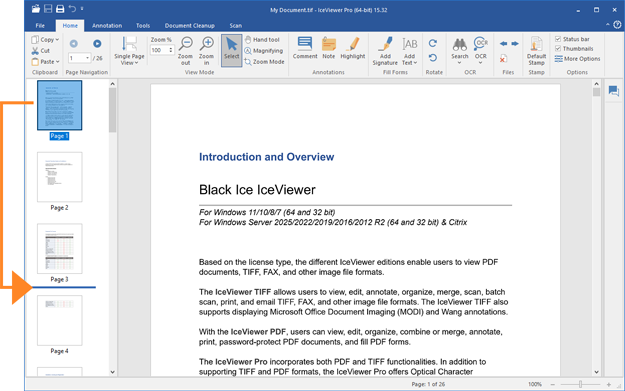The image size is (625, 391).
Task: Open the quick access toolbar customize arrow
Action: [82, 9]
